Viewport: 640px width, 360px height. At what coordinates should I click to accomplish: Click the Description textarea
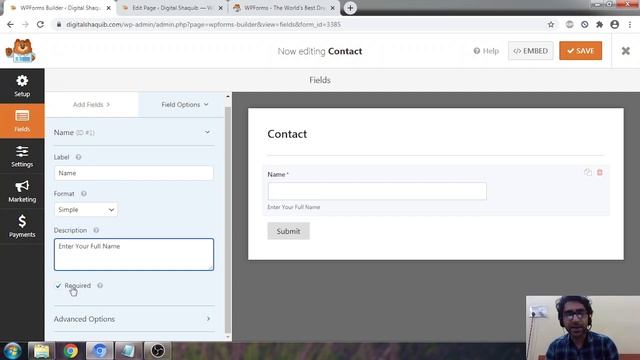tap(134, 254)
